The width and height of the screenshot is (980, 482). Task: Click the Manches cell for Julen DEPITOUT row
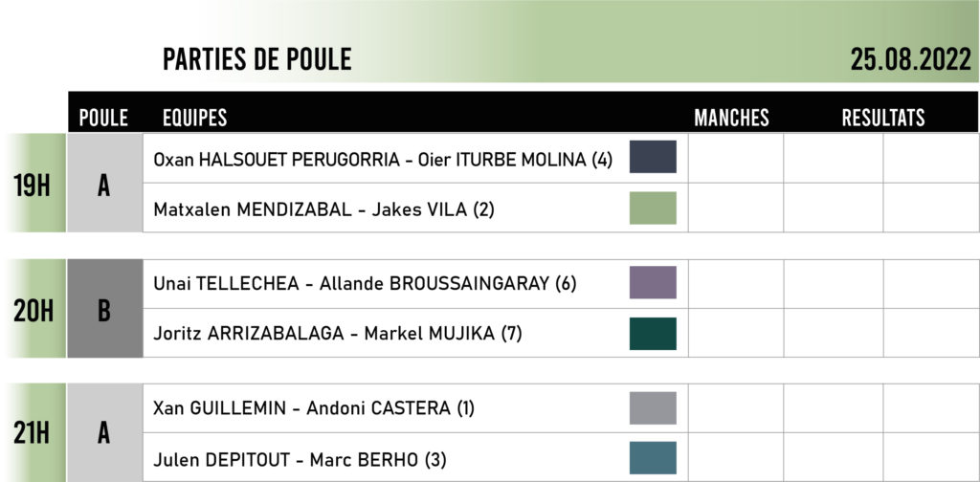coord(736,457)
